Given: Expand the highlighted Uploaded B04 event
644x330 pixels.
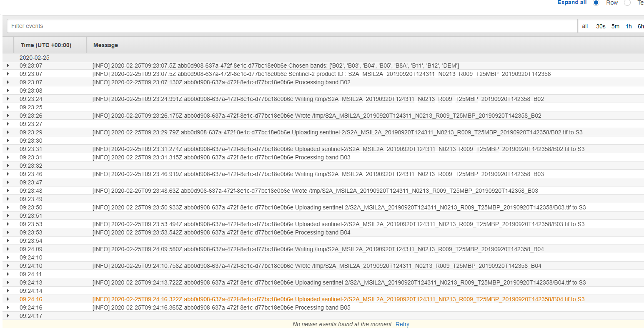Looking at the screenshot, I should (x=8, y=299).
